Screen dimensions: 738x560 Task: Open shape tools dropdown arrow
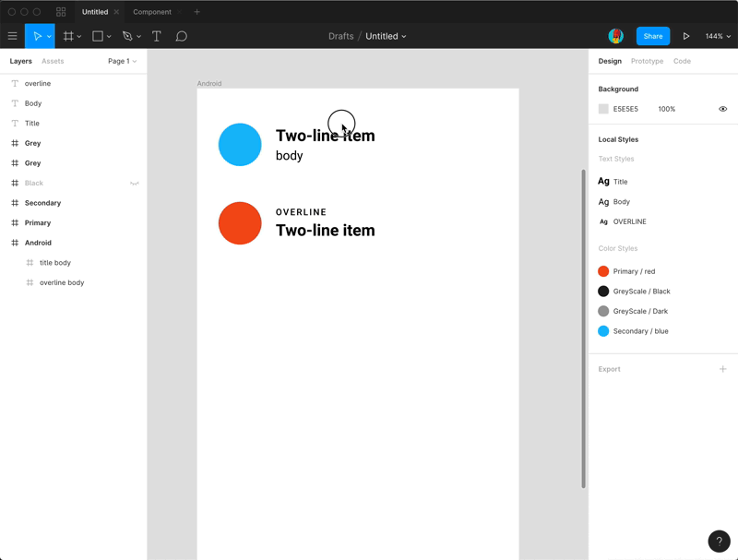tap(109, 37)
